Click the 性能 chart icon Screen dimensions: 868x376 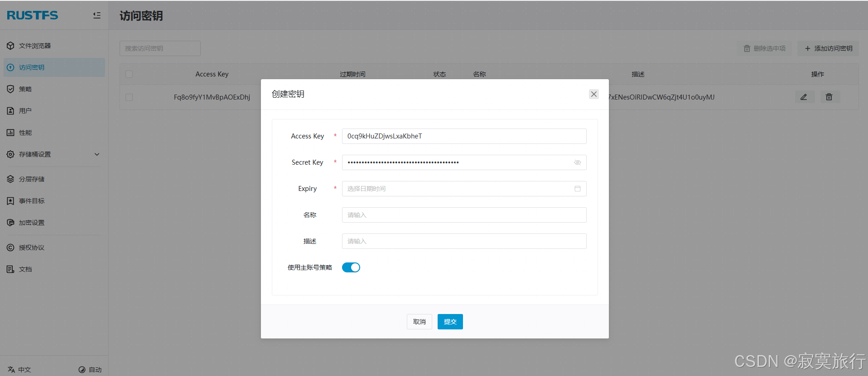[10, 133]
